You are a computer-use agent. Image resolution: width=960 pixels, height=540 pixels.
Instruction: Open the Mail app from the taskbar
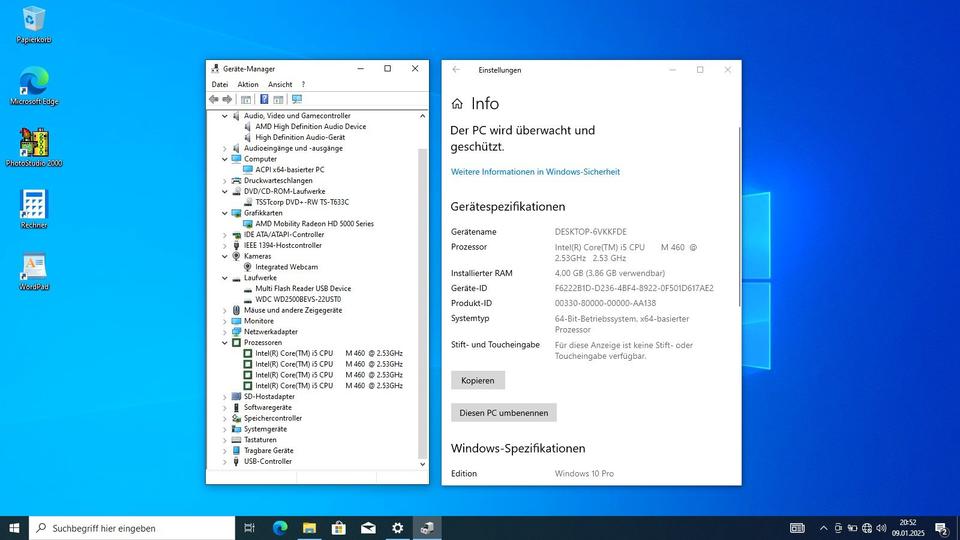pyautogui.click(x=368, y=528)
